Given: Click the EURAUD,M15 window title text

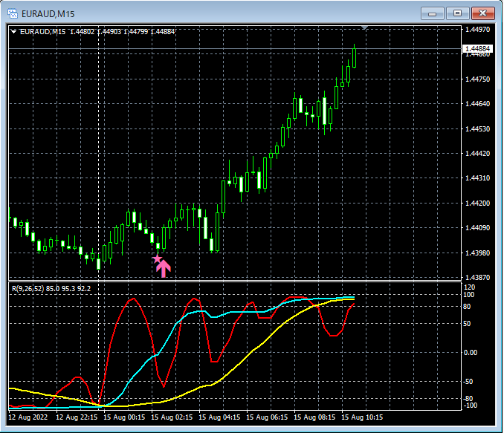Looking at the screenshot, I should [48, 14].
